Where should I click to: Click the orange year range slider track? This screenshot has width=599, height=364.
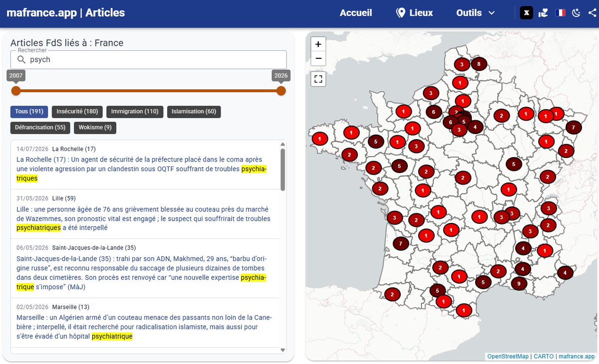[x=148, y=91]
